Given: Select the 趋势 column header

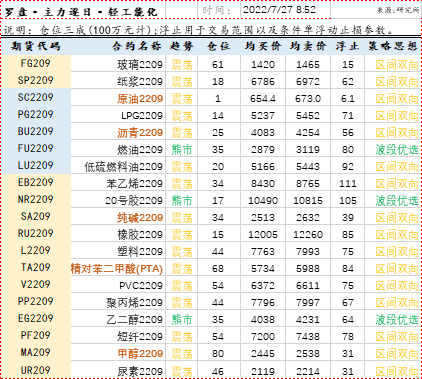Looking at the screenshot, I should coord(182,46).
